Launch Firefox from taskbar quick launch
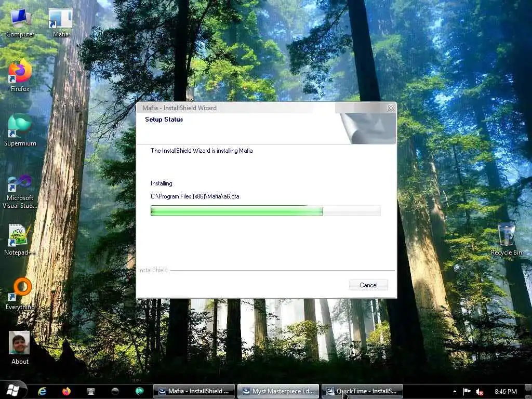The image size is (532, 399). [x=66, y=391]
